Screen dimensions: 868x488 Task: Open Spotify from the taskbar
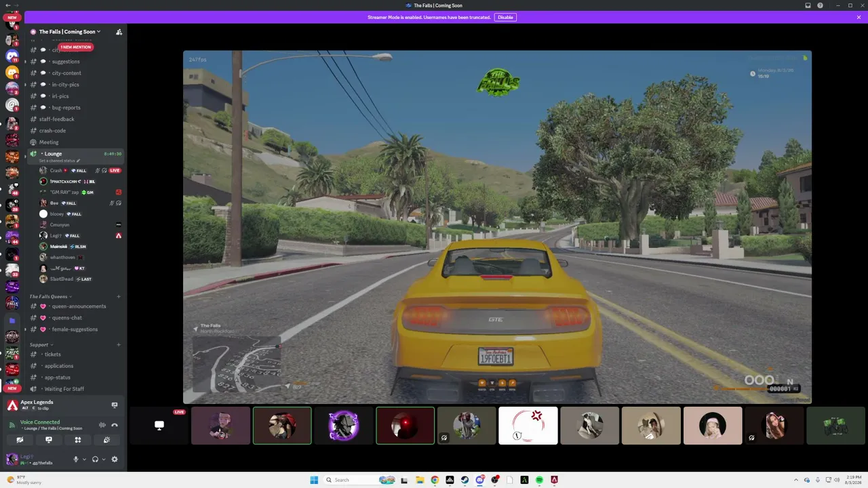539,480
